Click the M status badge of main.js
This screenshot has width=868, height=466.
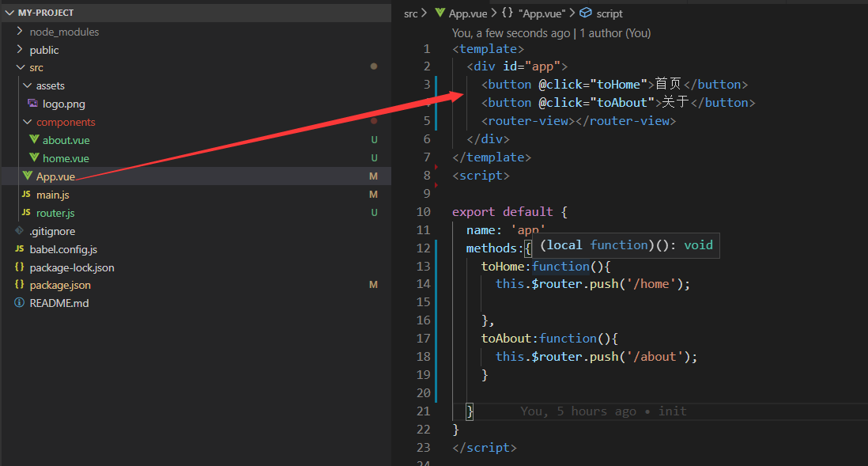point(374,195)
